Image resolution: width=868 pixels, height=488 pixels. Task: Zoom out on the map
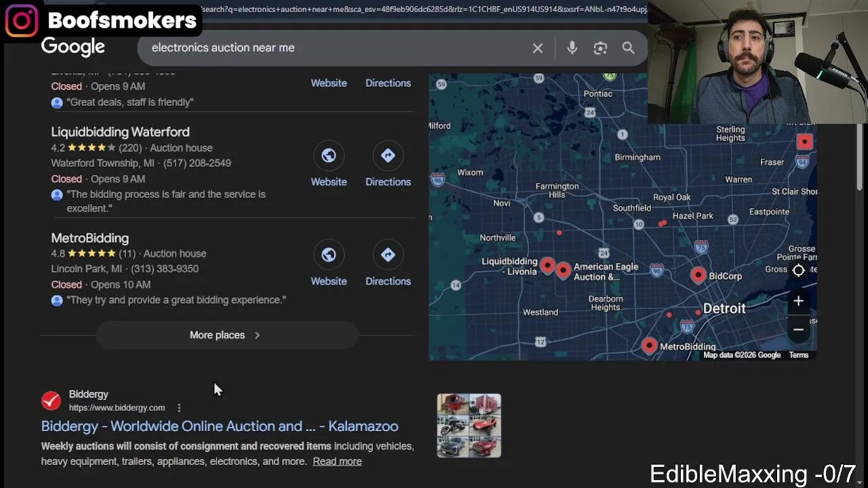click(x=798, y=329)
